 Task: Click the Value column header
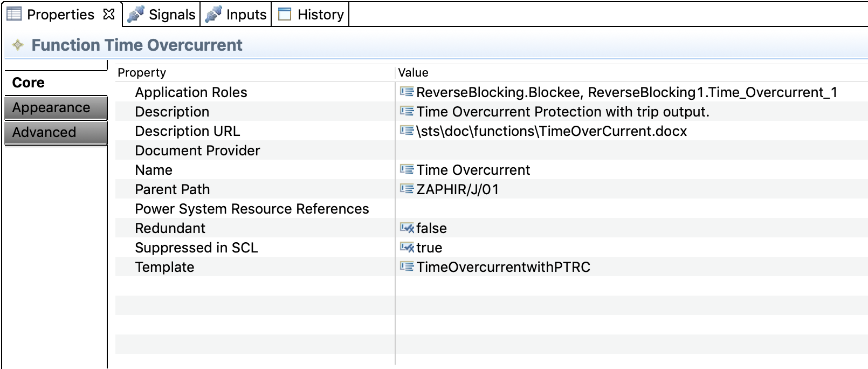(x=413, y=73)
